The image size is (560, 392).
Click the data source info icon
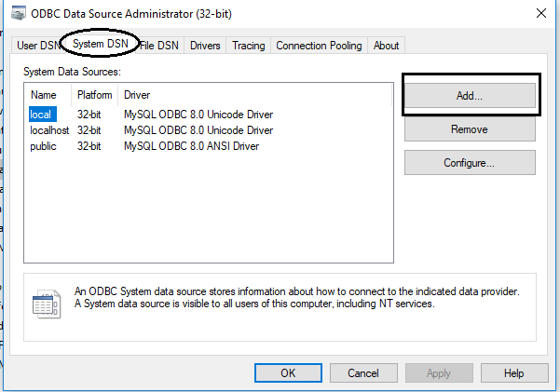47,304
